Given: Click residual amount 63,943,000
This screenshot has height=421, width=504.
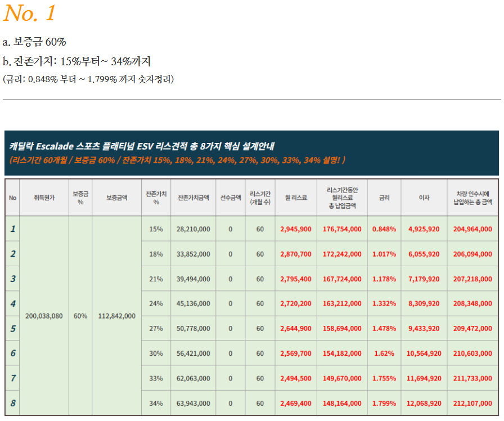Looking at the screenshot, I should click(x=193, y=404).
